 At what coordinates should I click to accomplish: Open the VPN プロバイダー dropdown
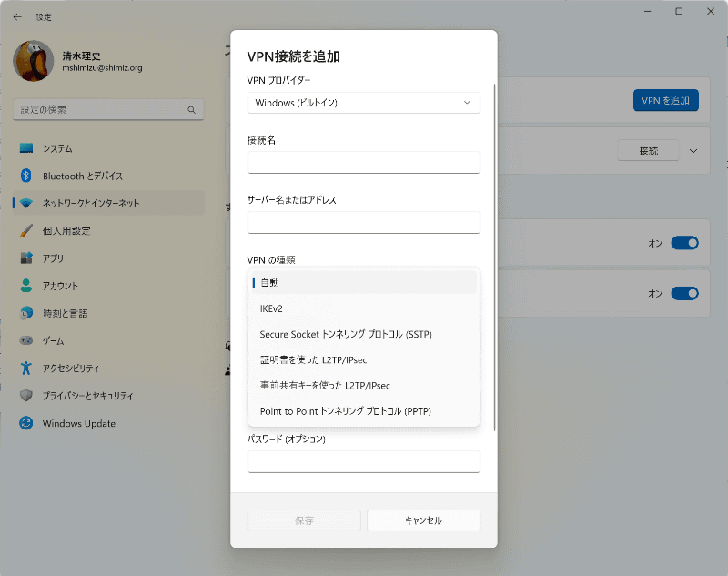tap(363, 103)
